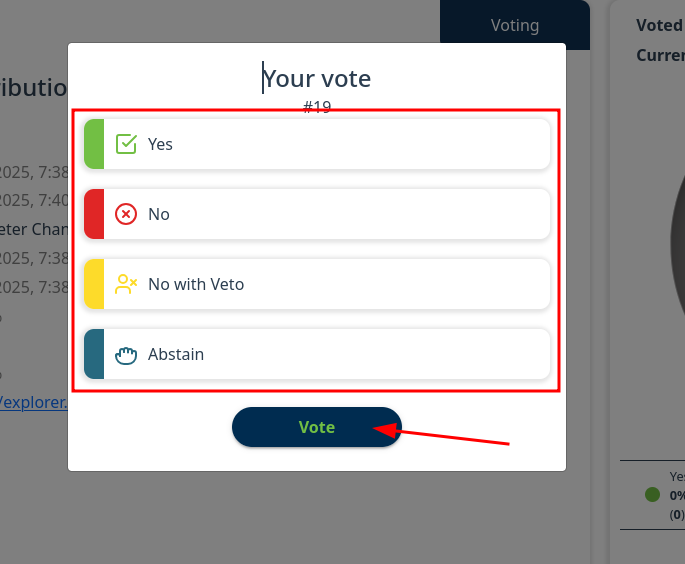Click the red color bar on No

pos(94,214)
